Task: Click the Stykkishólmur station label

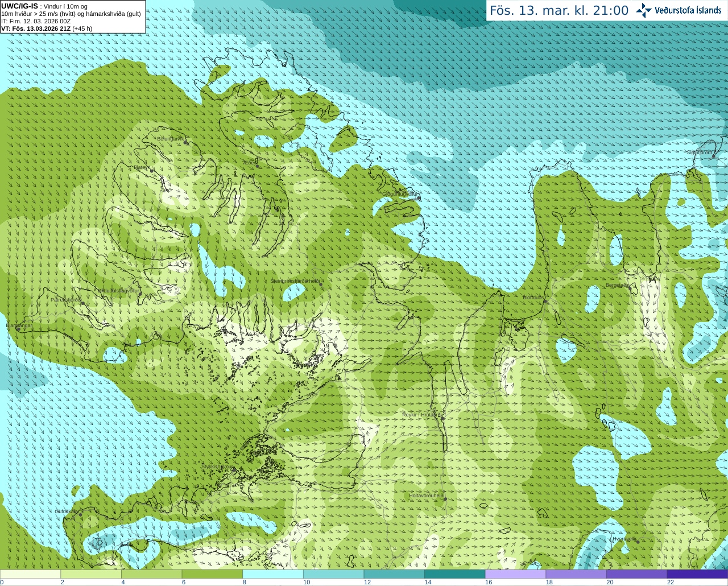Action: point(217,467)
